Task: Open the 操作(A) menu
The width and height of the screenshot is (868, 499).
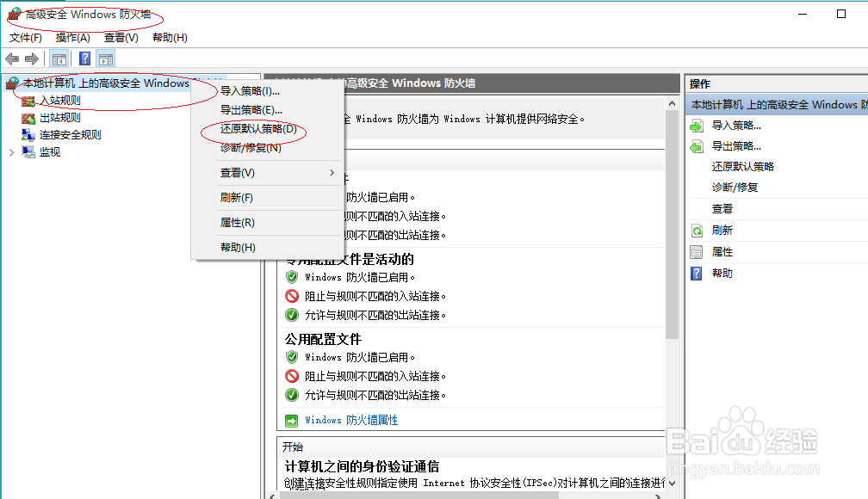Action: click(x=72, y=38)
